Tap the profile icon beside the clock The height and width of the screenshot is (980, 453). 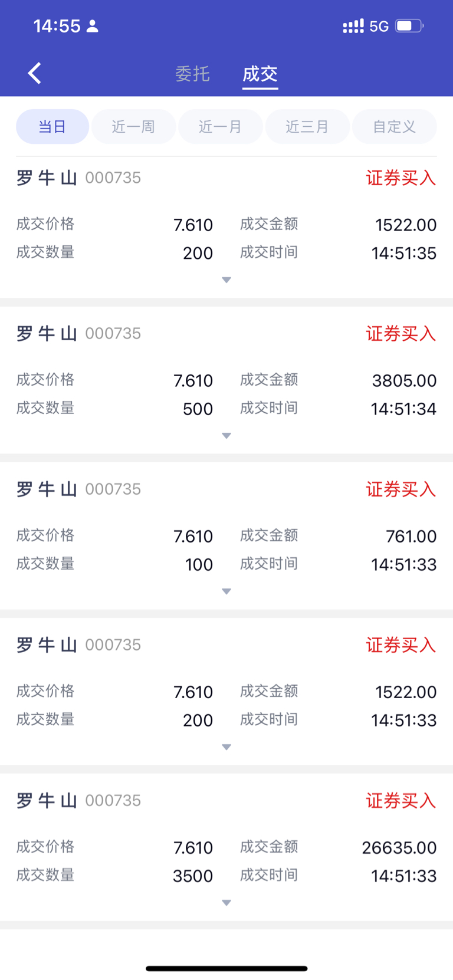coord(93,26)
